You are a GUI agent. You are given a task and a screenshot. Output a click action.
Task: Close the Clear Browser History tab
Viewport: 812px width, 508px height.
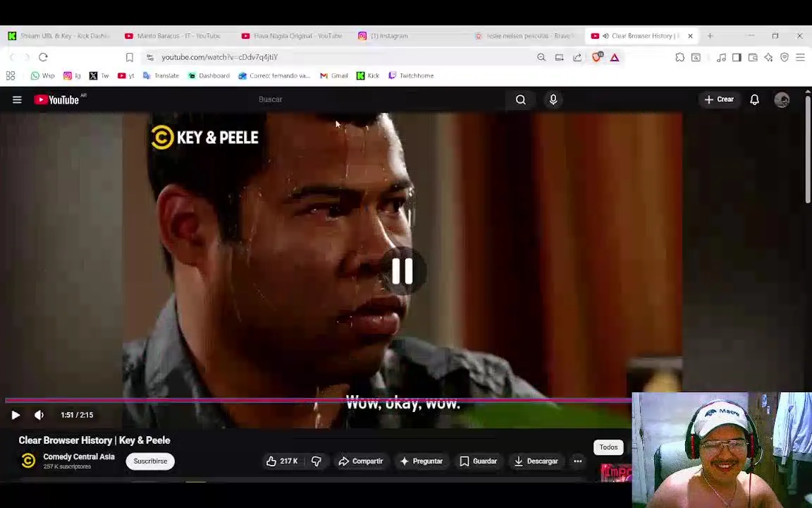click(690, 36)
